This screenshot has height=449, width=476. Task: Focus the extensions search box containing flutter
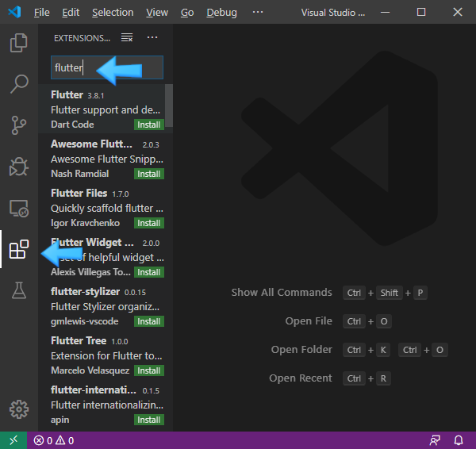(107, 67)
